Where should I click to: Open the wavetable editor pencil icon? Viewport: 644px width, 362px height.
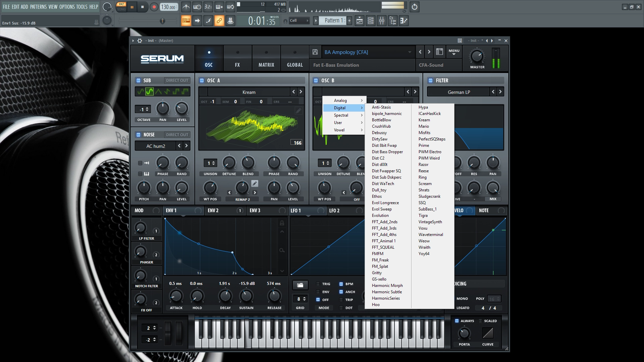pos(298,110)
